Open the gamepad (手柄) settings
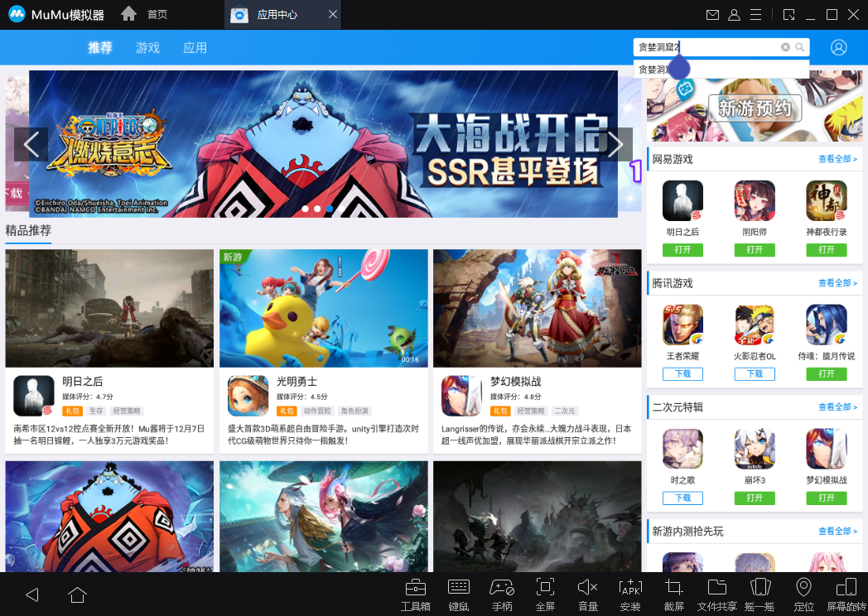 point(502,594)
